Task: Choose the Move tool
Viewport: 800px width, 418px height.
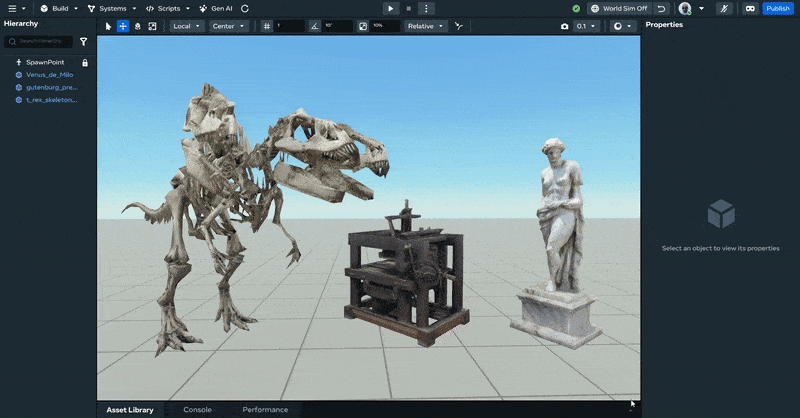Action: click(x=123, y=26)
